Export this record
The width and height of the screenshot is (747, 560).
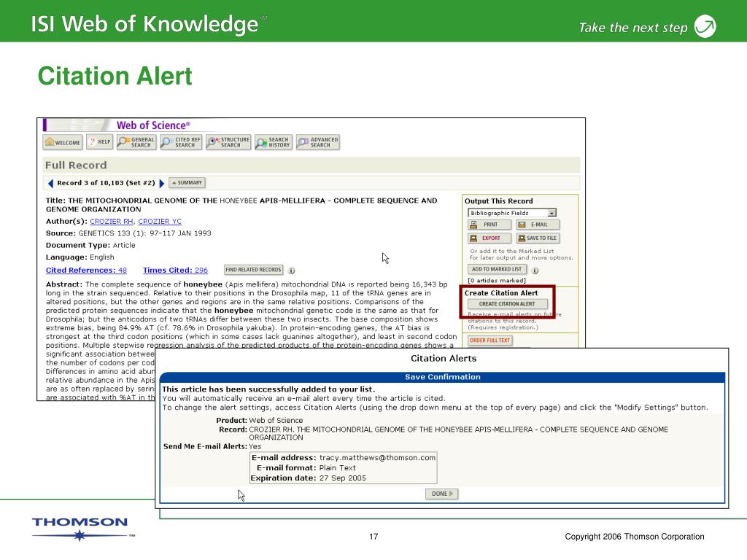coord(489,238)
